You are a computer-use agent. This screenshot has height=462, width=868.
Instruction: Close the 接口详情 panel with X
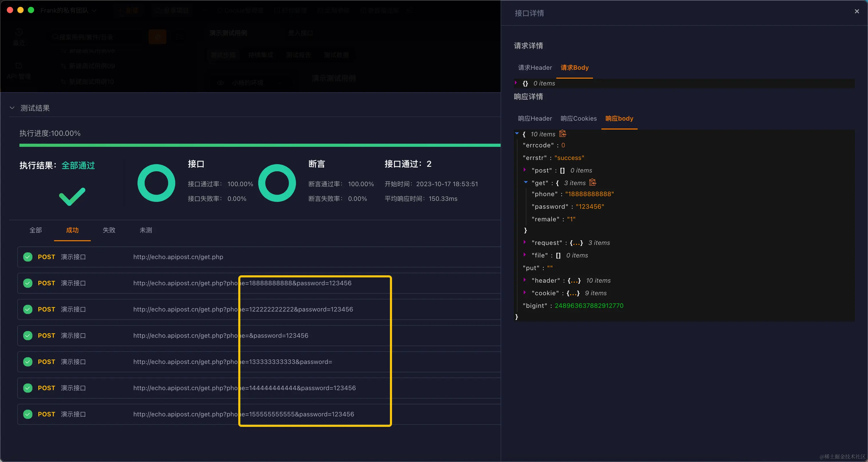[x=857, y=11]
